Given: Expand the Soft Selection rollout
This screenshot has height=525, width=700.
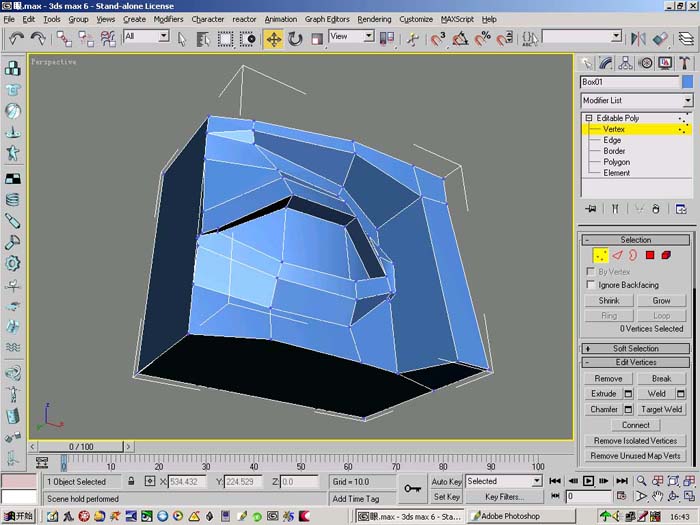Looking at the screenshot, I should tap(635, 348).
